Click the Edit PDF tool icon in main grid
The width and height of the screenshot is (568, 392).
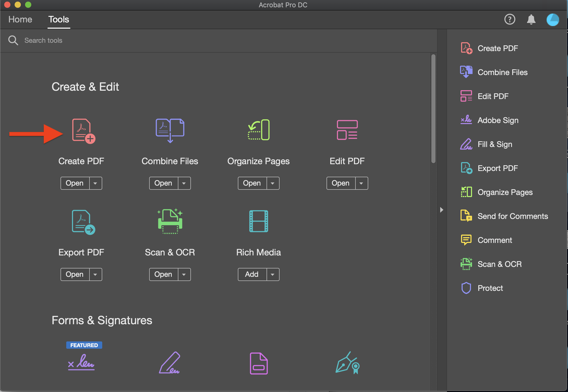pos(347,130)
